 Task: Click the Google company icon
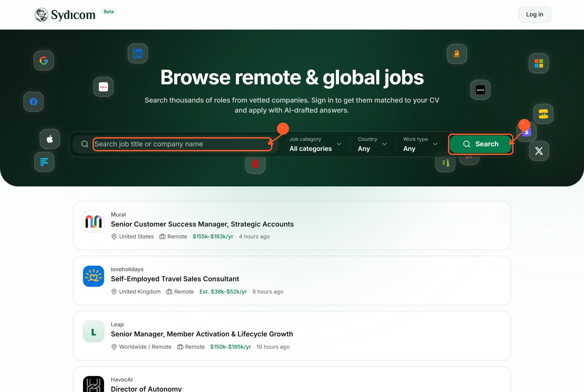coord(44,61)
